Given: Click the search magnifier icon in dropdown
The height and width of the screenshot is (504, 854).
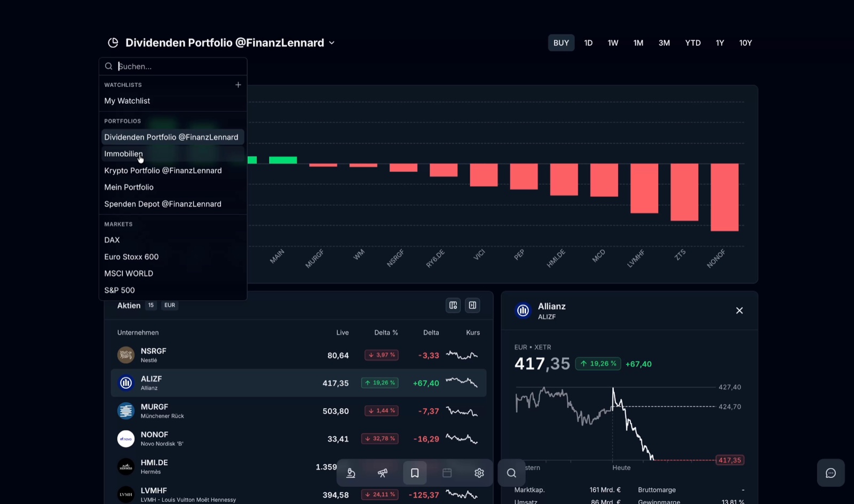Looking at the screenshot, I should click(x=108, y=66).
